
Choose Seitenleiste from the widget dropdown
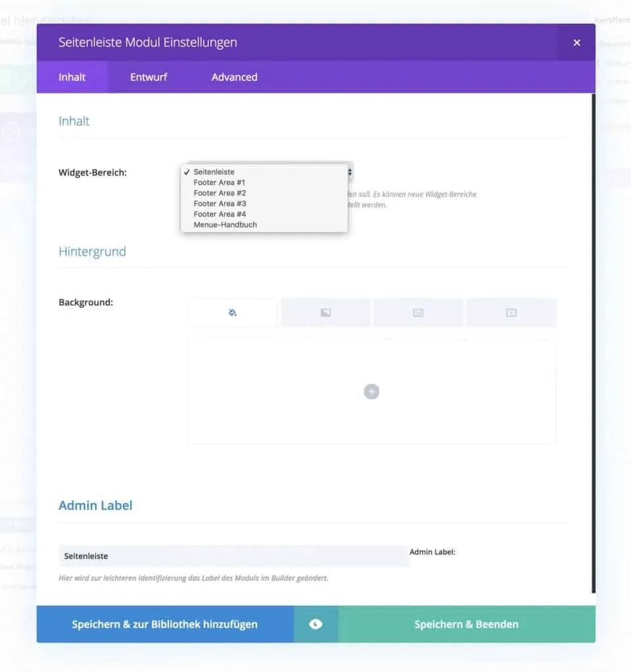(214, 172)
